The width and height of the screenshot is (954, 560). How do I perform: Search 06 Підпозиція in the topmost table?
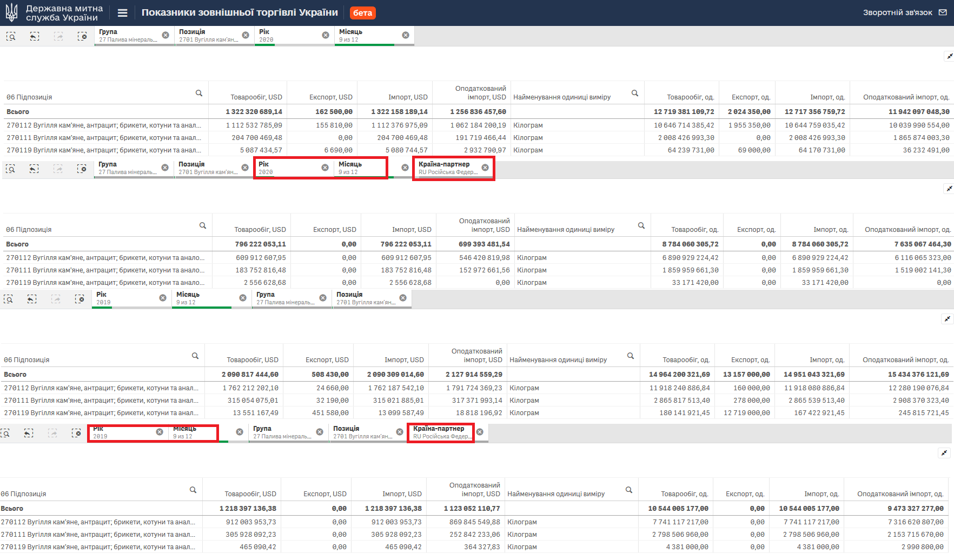tap(199, 93)
